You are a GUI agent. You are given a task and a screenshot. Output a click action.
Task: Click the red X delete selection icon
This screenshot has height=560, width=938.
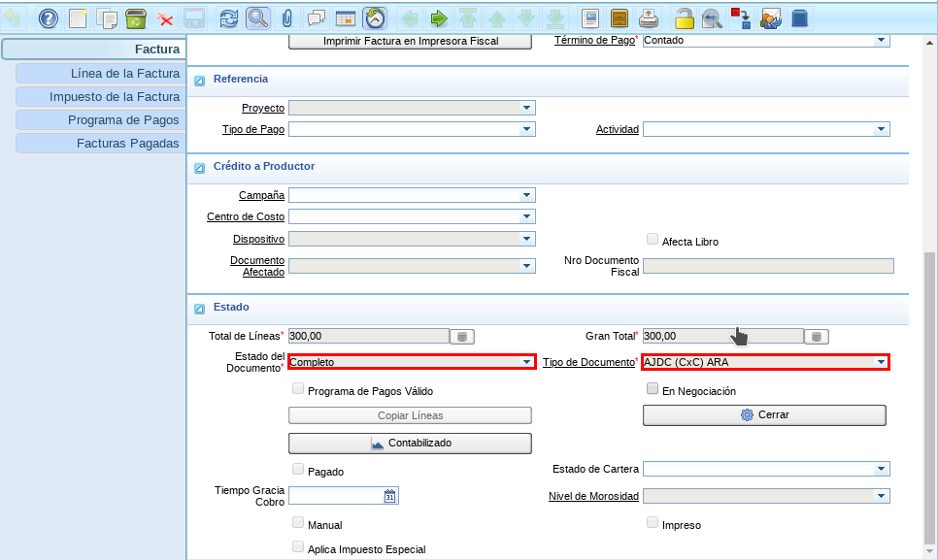[x=165, y=18]
